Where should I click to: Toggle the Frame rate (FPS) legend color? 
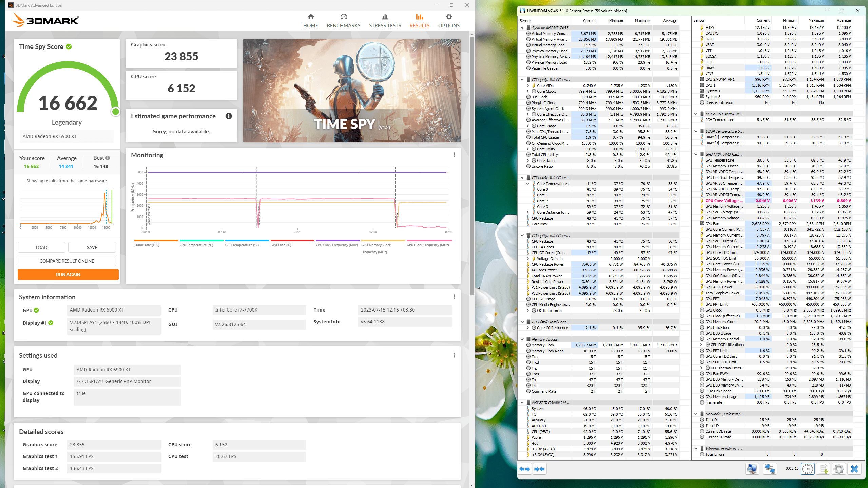[x=156, y=240]
